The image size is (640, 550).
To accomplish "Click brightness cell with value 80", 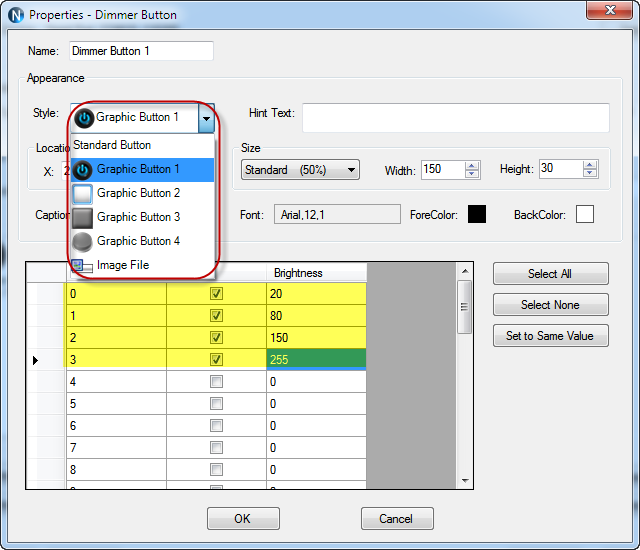I will coord(316,316).
